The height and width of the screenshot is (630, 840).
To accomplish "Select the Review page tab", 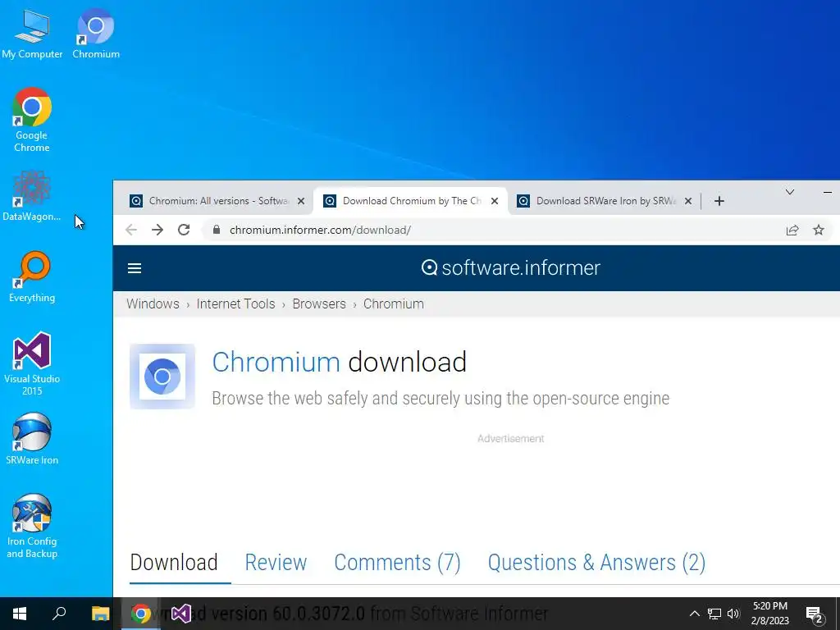I will [276, 563].
